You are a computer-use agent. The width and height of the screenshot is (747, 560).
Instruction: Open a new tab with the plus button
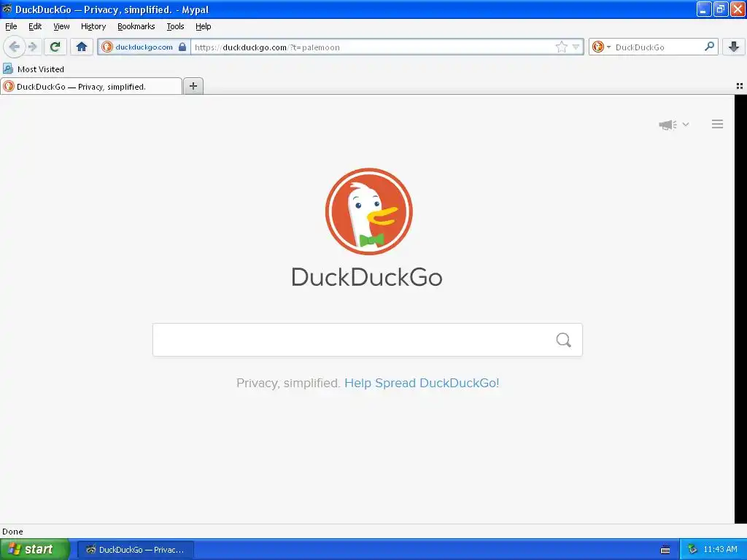point(193,86)
